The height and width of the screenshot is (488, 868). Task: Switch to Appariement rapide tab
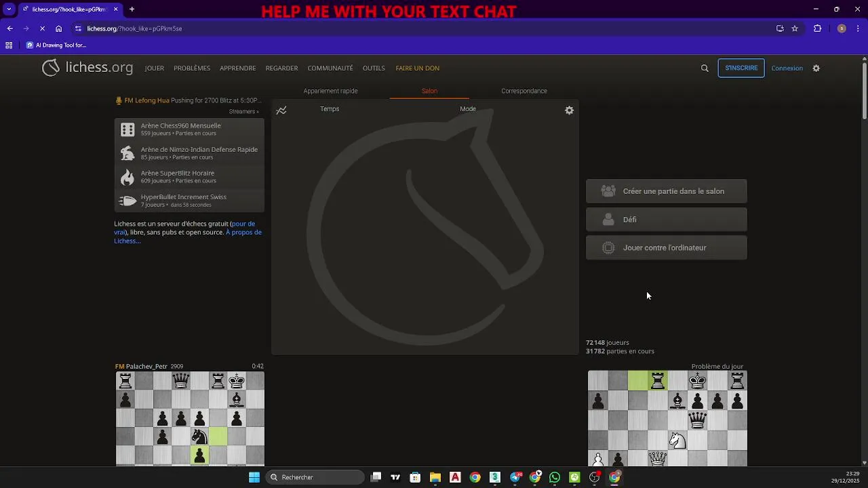pos(330,91)
